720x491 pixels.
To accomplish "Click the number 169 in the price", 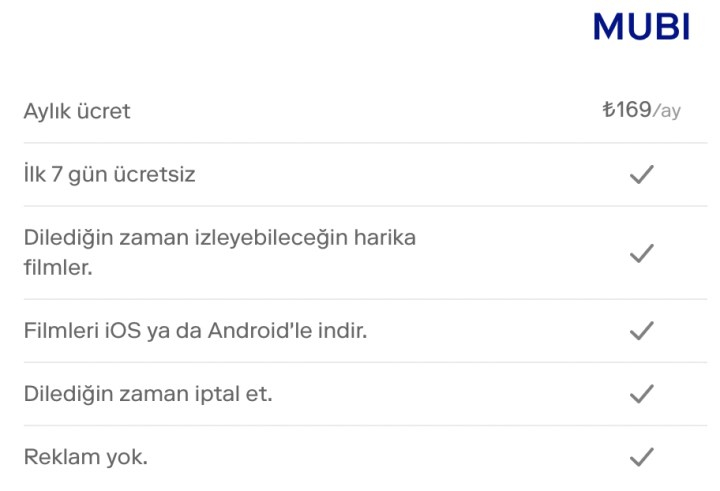I will click(633, 110).
